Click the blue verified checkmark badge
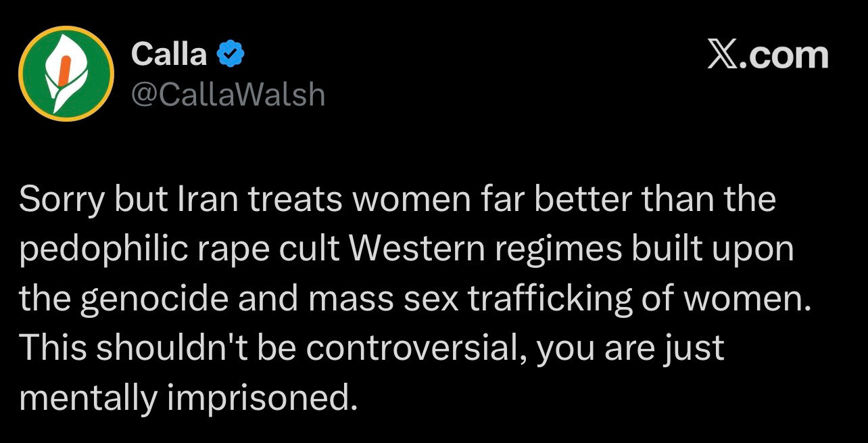 (x=231, y=54)
